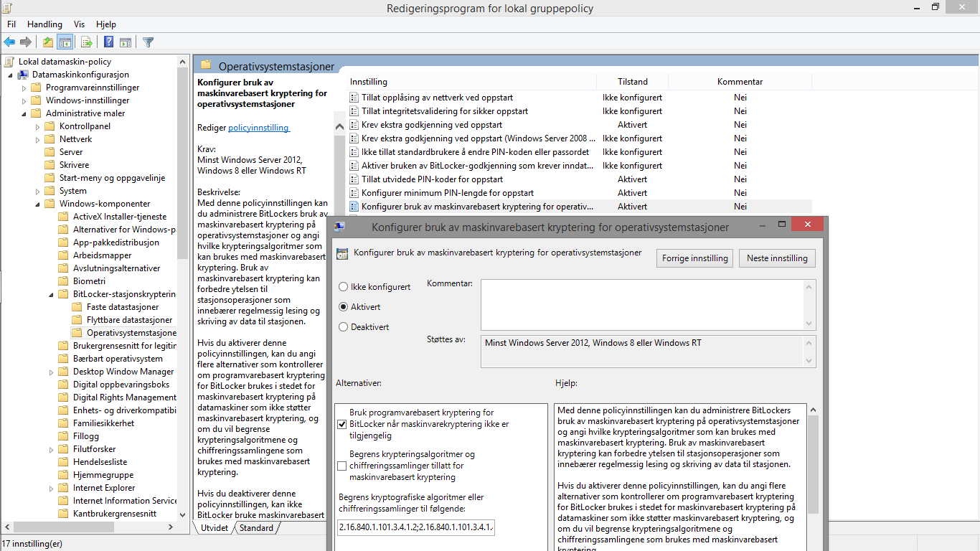Click the folder Up one level icon
The height and width of the screenshot is (551, 980).
tap(47, 42)
